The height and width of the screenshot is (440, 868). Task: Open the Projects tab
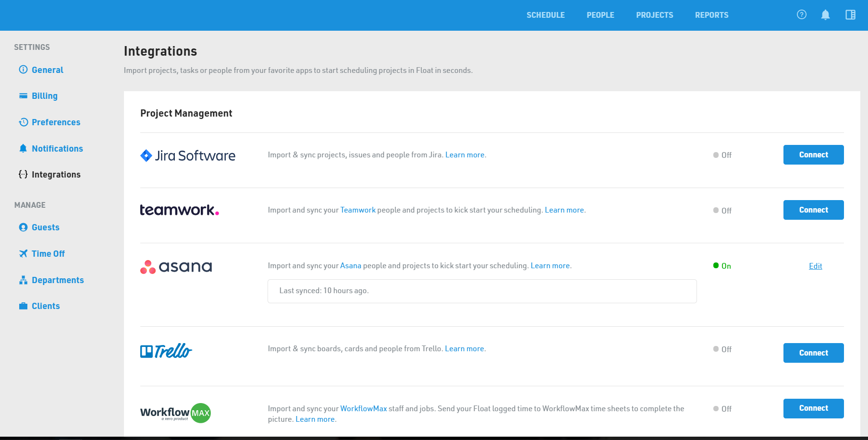(655, 15)
